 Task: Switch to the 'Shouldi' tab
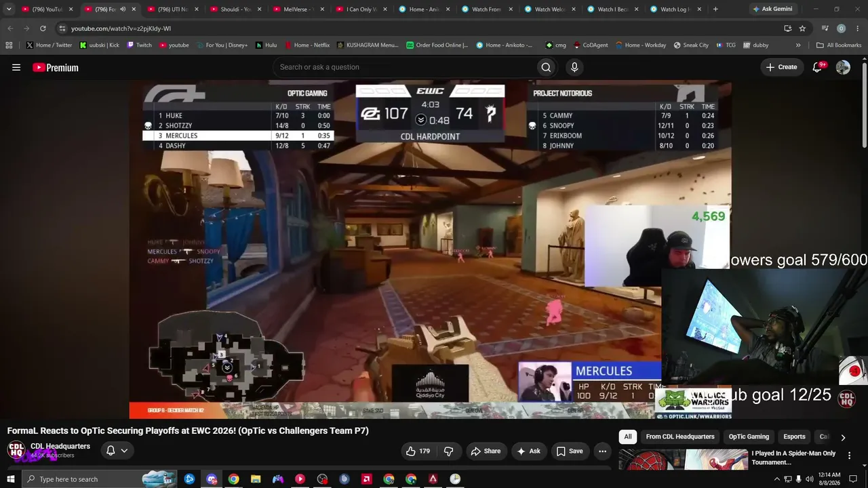point(235,9)
